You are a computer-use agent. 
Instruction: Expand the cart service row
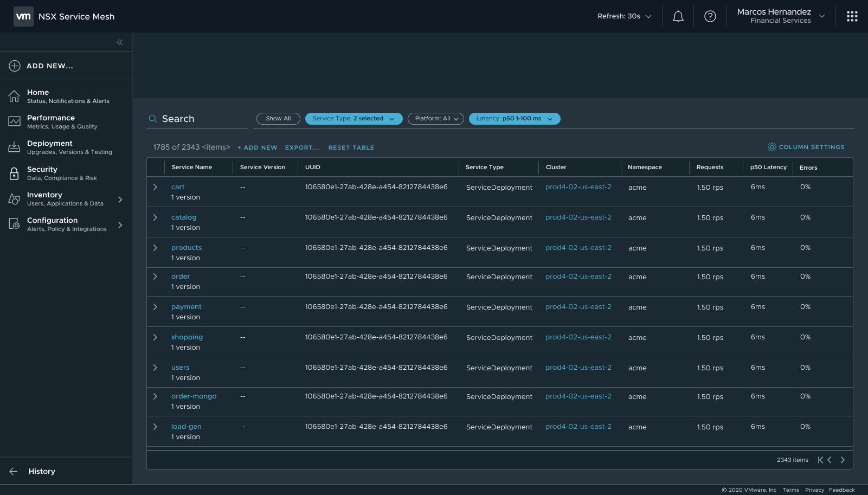click(x=155, y=187)
